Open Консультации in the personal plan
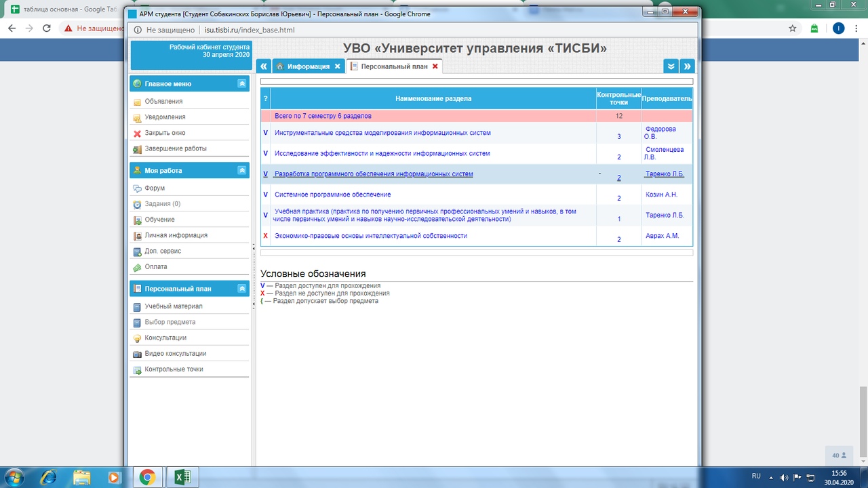This screenshot has width=868, height=488. click(165, 338)
